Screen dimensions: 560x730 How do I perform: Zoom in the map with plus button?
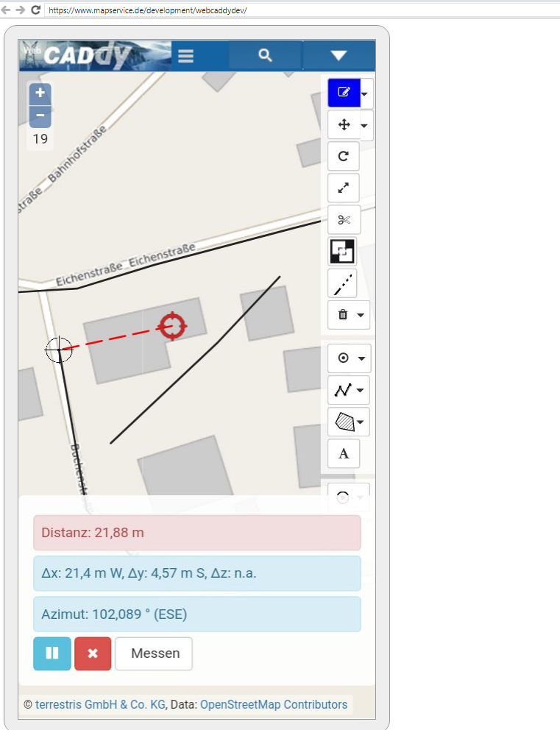(40, 93)
